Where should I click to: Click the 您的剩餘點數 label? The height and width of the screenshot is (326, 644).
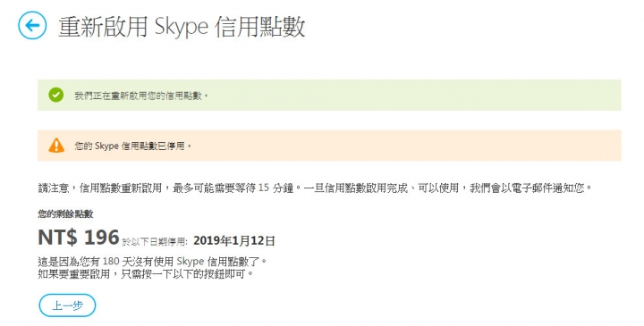[65, 213]
